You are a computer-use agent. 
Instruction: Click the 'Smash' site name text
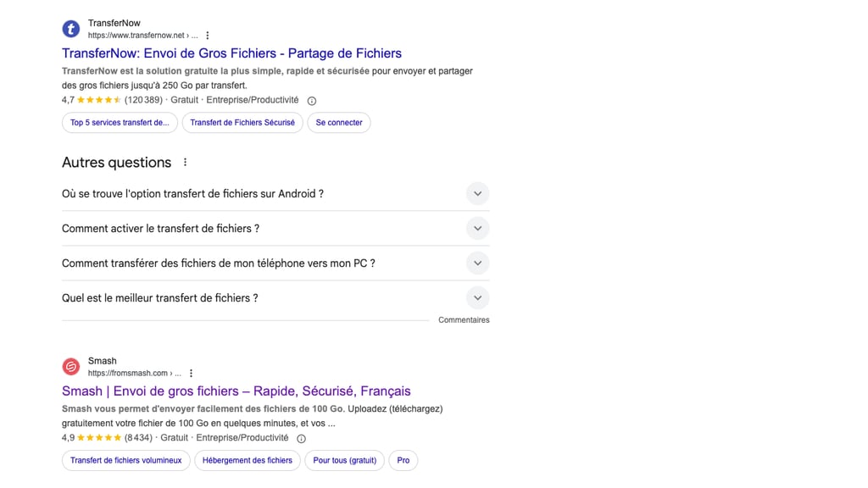103,361
